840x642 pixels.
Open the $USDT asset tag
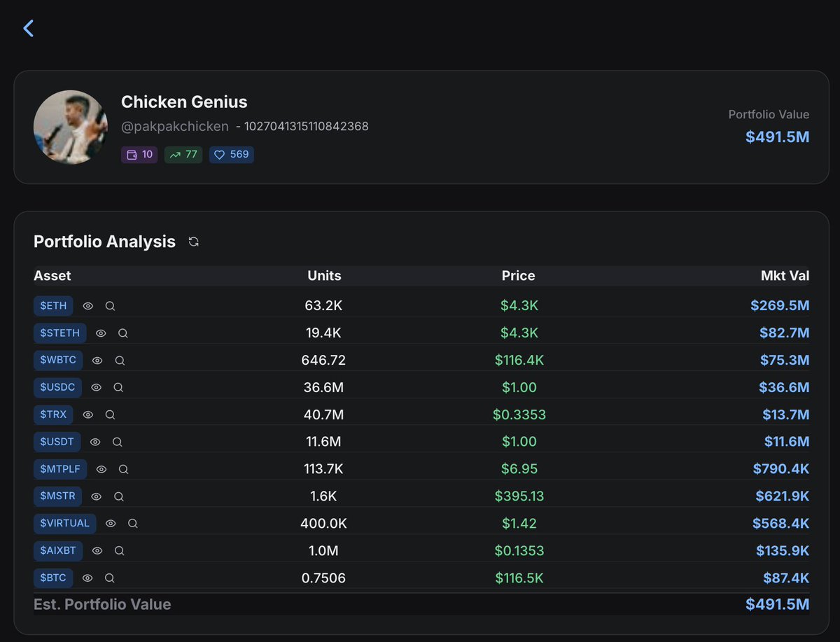click(x=57, y=442)
